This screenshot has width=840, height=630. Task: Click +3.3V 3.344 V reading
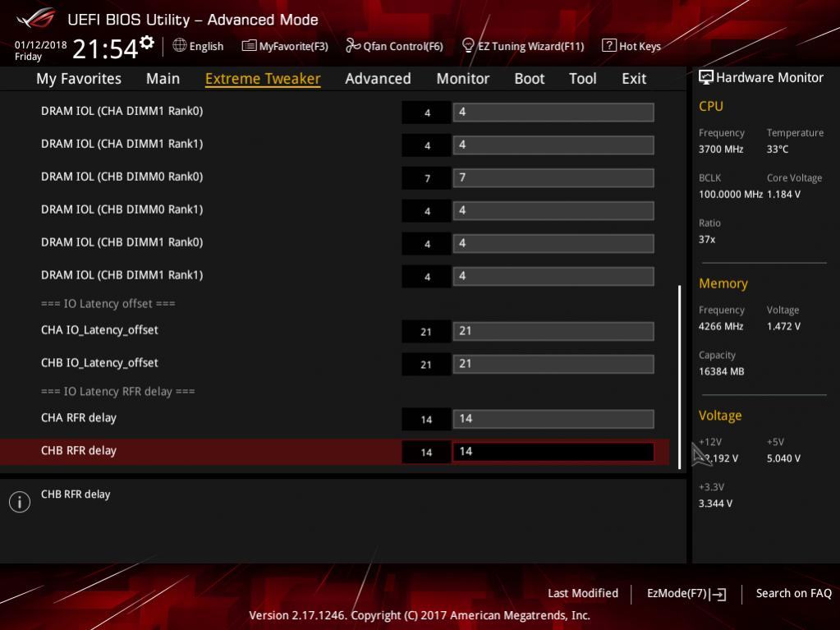(x=715, y=504)
